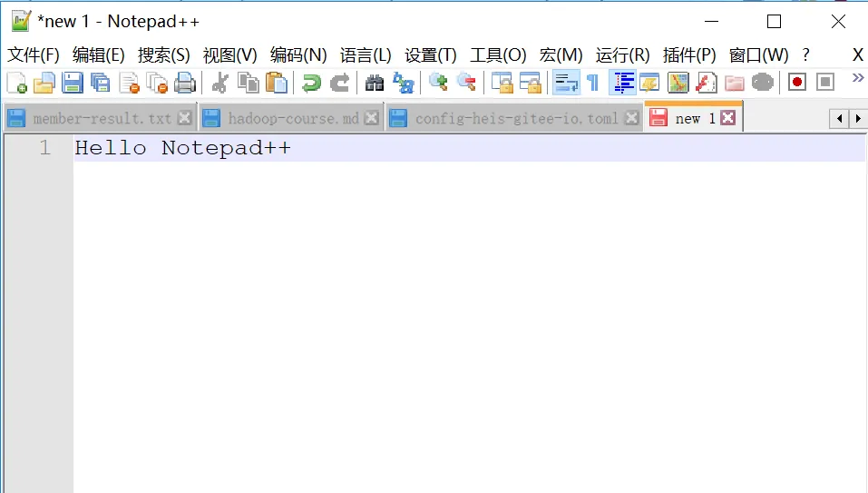Toggle synchronize horizontal scrolling icon
This screenshot has width=868, height=493.
(531, 84)
